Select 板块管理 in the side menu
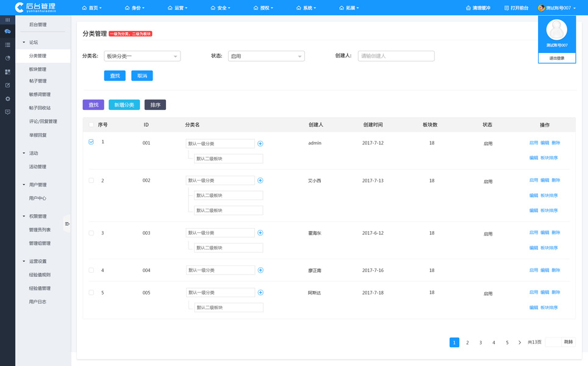588x366 pixels. 38,69
